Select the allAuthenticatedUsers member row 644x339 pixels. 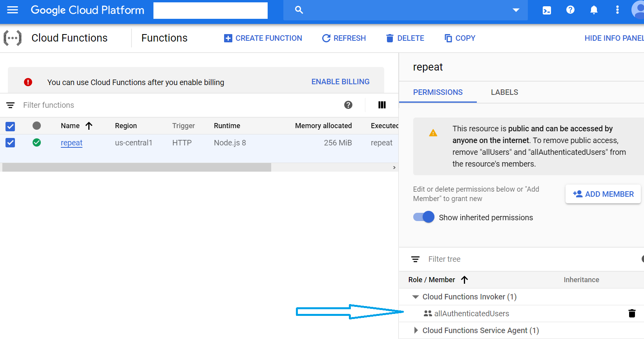(522, 314)
